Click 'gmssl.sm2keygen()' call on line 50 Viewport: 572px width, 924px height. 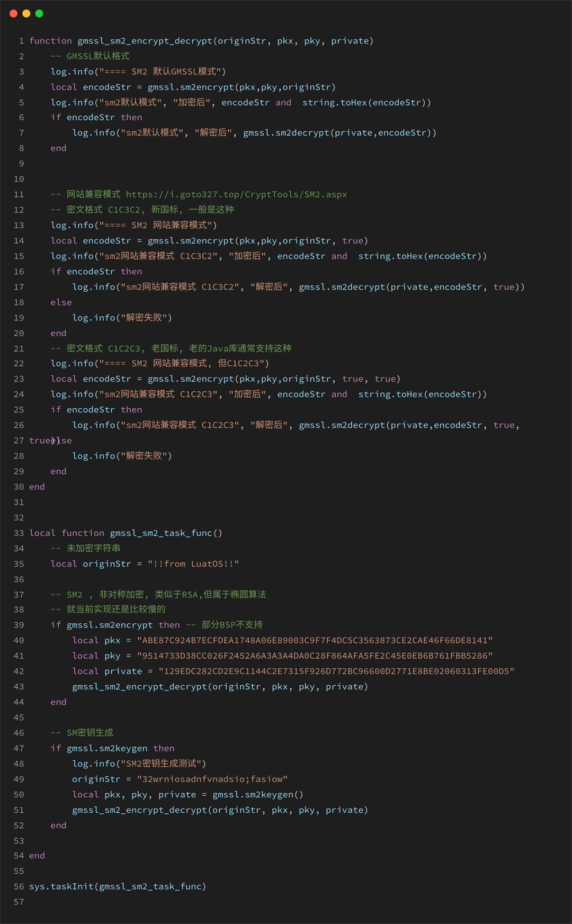click(x=258, y=795)
